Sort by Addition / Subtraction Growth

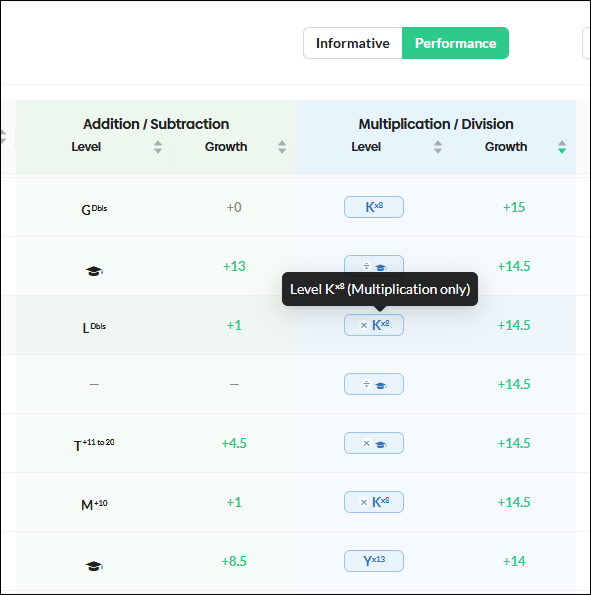(x=282, y=147)
